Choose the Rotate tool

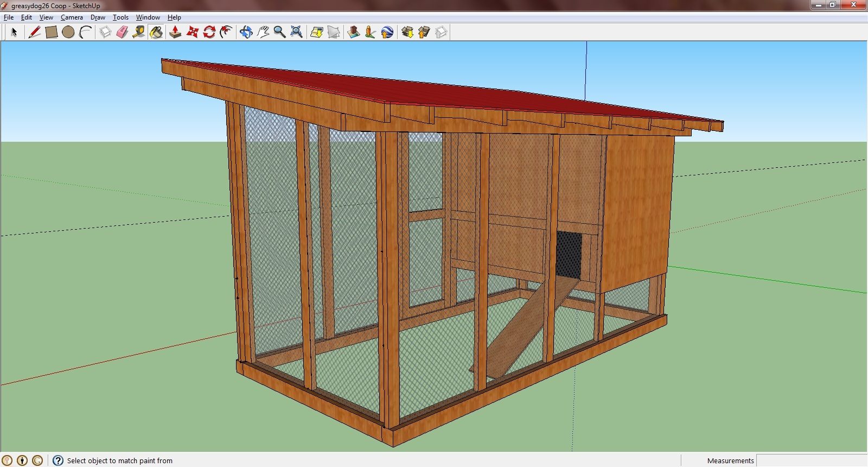coord(209,32)
